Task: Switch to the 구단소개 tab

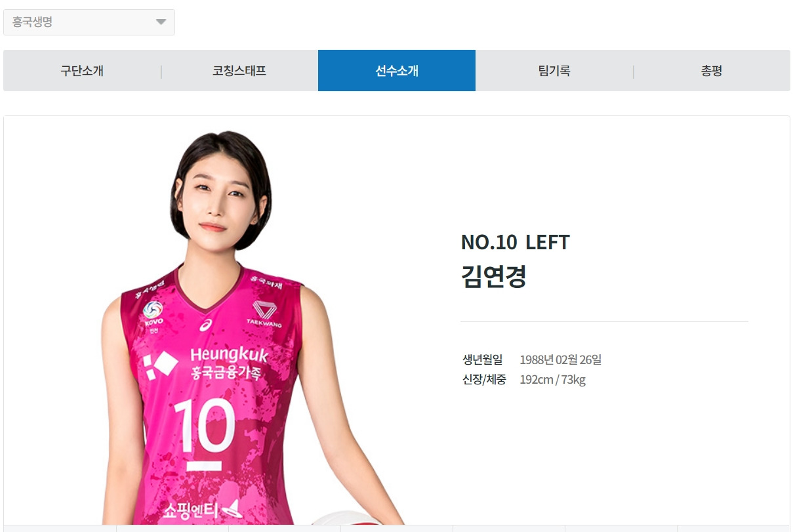Action: 82,71
